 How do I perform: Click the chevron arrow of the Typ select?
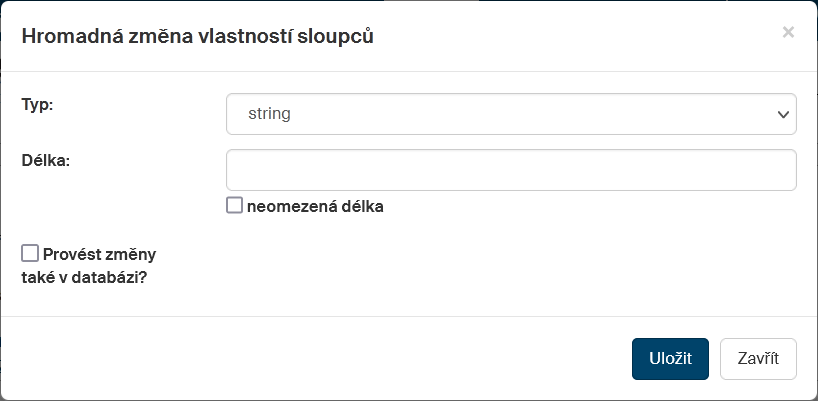point(783,114)
